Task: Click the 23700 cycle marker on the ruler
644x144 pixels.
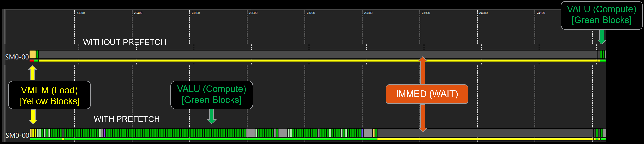Action: tap(310, 13)
